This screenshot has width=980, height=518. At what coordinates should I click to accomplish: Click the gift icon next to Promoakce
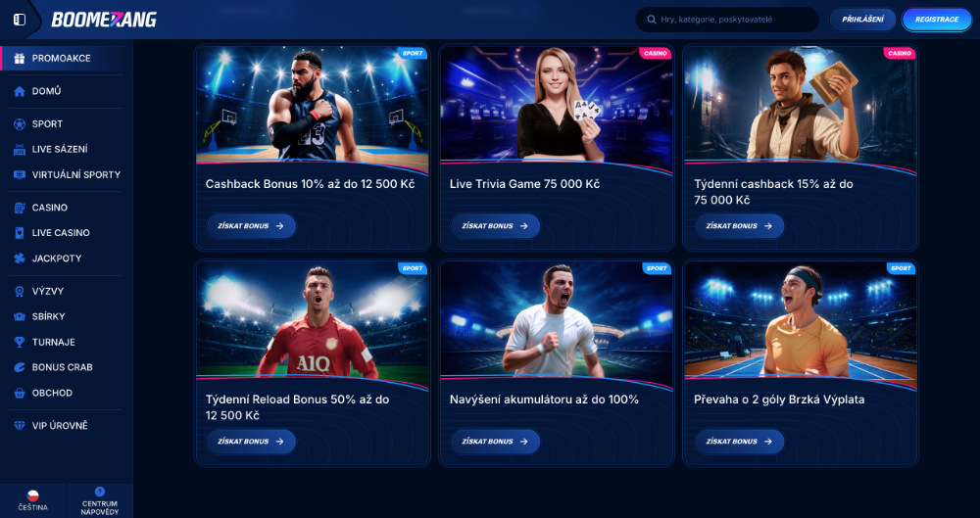coord(20,58)
